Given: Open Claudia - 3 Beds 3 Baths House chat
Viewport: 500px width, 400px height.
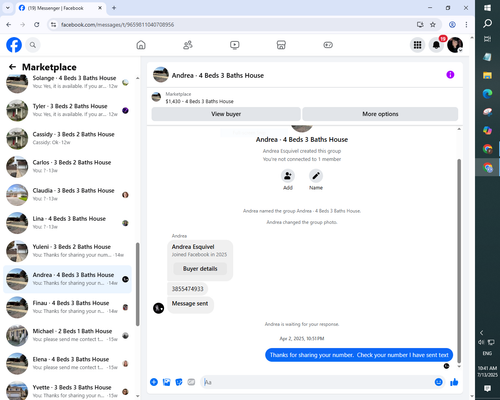Looking at the screenshot, I should pyautogui.click(x=67, y=195).
